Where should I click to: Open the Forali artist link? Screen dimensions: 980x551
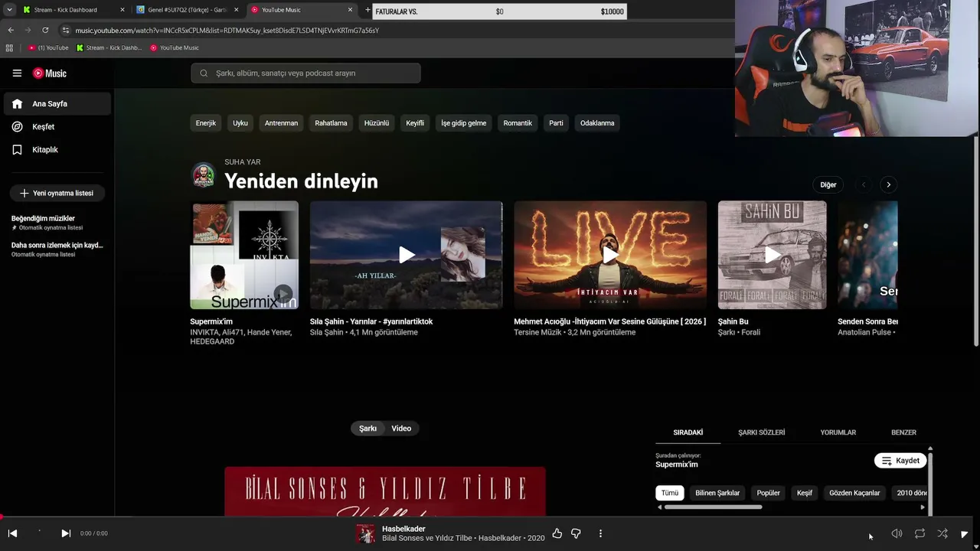pos(750,333)
